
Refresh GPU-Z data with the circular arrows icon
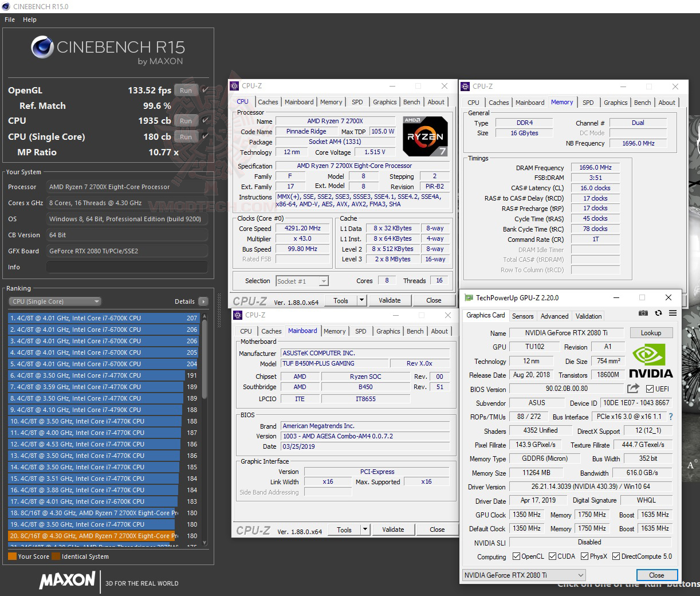(x=658, y=313)
